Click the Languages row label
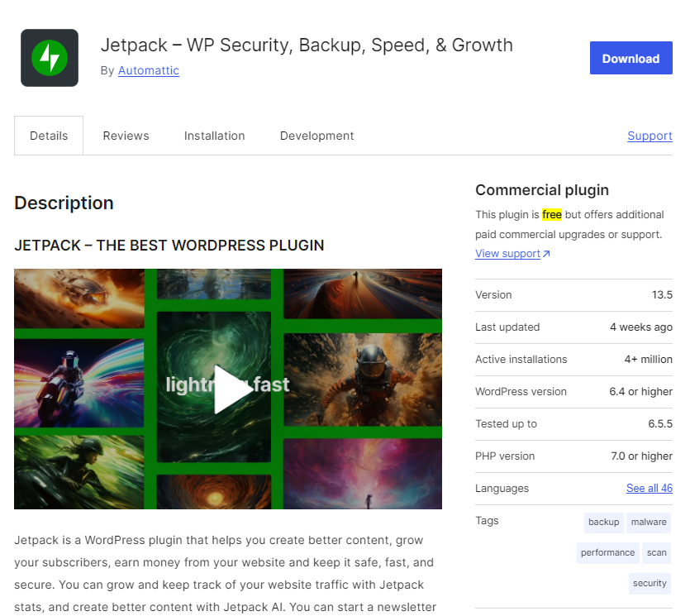 point(502,489)
